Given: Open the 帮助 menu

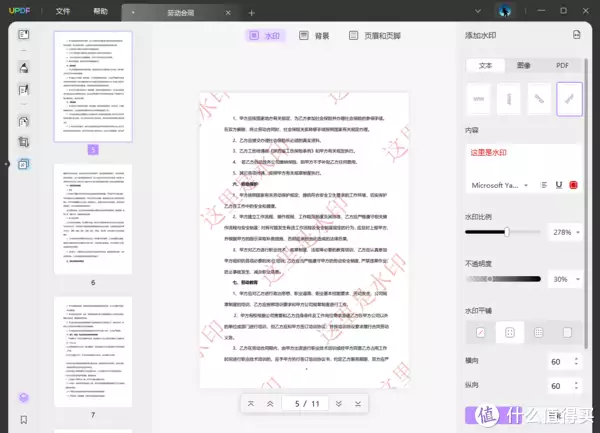Looking at the screenshot, I should point(101,11).
